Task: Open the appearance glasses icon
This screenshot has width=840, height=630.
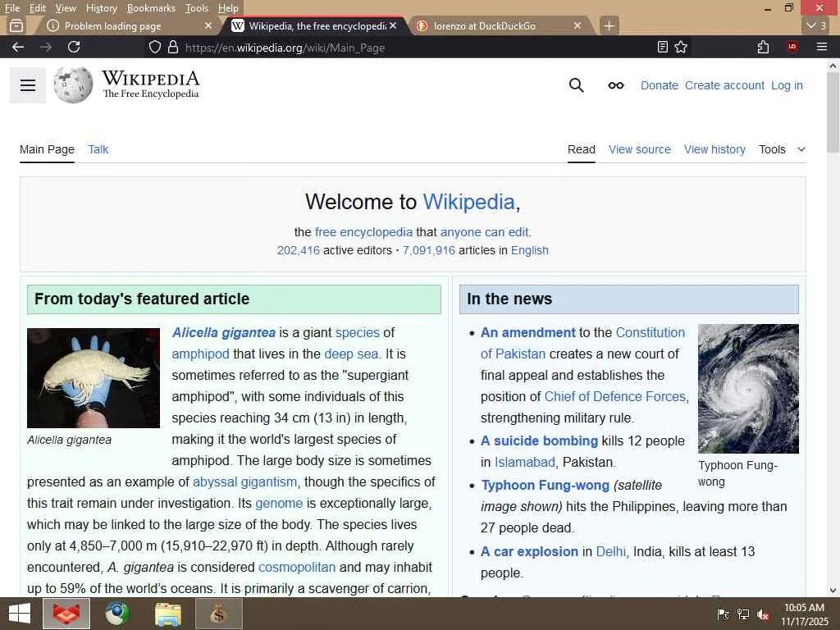Action: pos(615,85)
